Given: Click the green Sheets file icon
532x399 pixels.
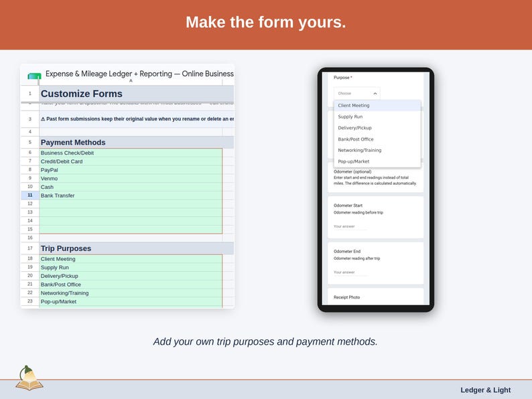Looking at the screenshot, I should point(34,76).
